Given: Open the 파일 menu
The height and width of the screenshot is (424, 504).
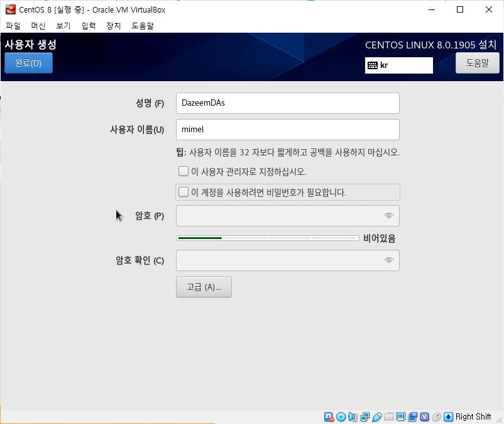Looking at the screenshot, I should coord(13,26).
